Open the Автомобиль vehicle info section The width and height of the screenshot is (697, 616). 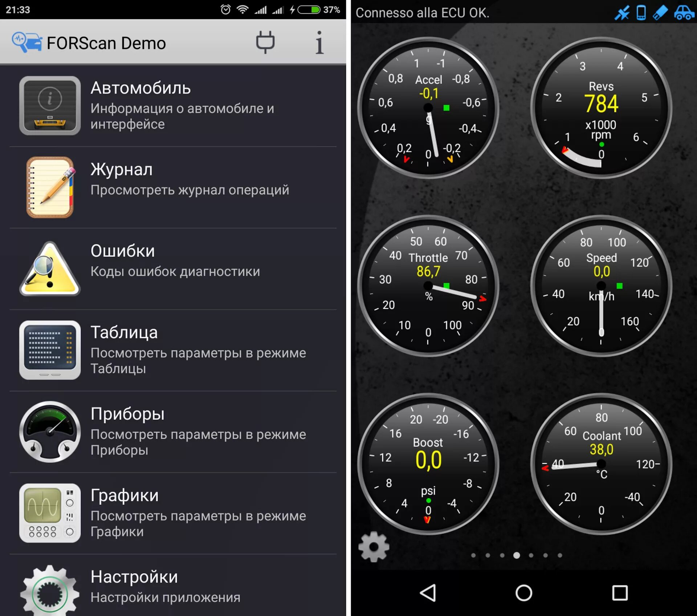tap(172, 94)
